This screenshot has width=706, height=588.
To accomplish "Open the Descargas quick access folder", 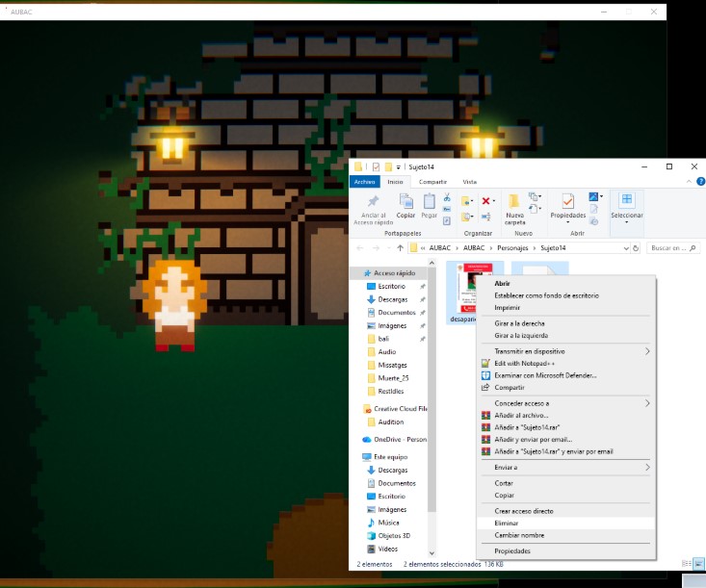I will click(x=392, y=299).
